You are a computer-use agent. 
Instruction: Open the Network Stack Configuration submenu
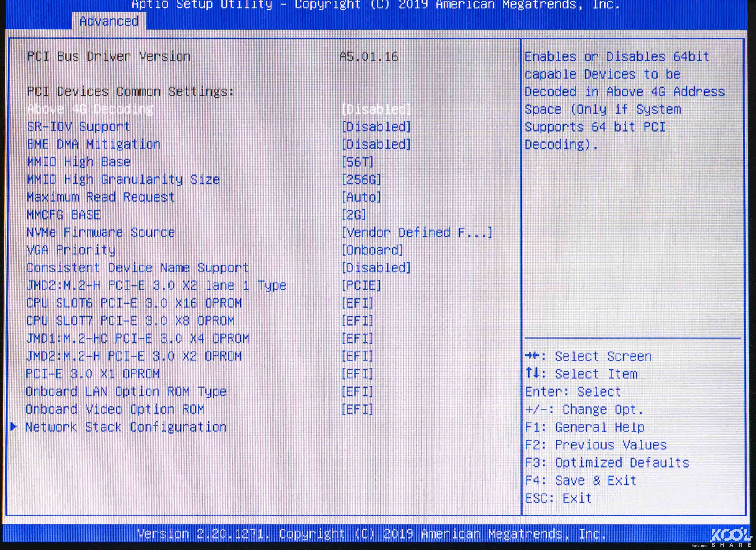[x=126, y=427]
